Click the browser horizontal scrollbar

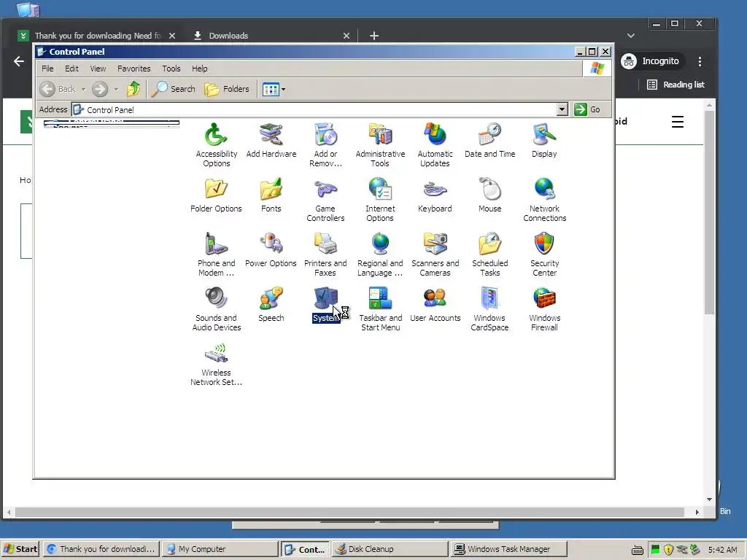(x=349, y=513)
